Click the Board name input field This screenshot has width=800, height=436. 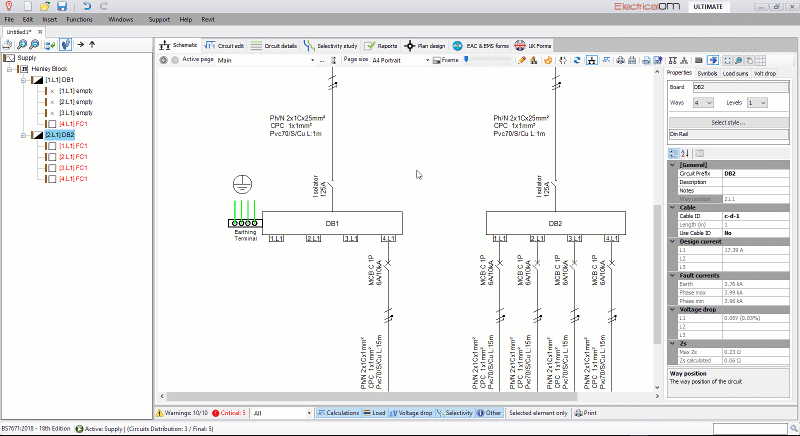coord(740,87)
